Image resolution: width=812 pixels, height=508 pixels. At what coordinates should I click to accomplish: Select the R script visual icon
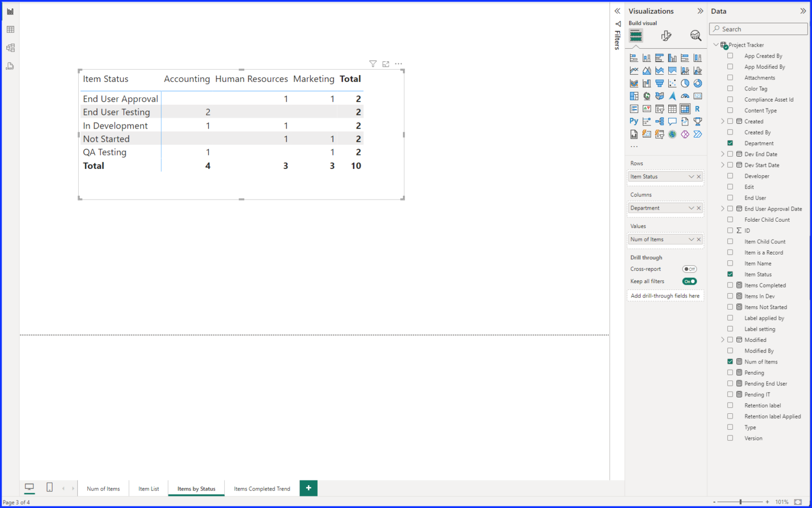coord(698,108)
